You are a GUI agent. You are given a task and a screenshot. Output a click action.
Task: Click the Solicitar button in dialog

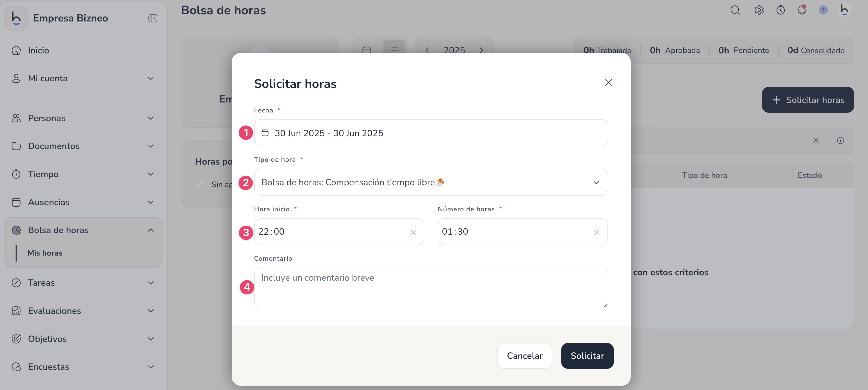coord(587,356)
